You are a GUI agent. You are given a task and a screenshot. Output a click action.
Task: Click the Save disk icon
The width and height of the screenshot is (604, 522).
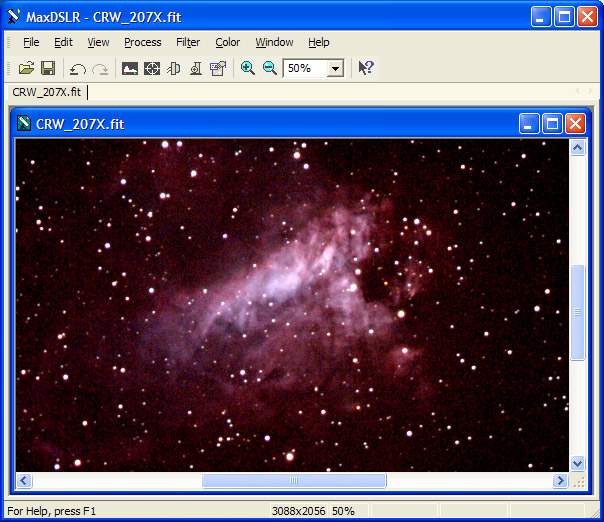coord(47,68)
